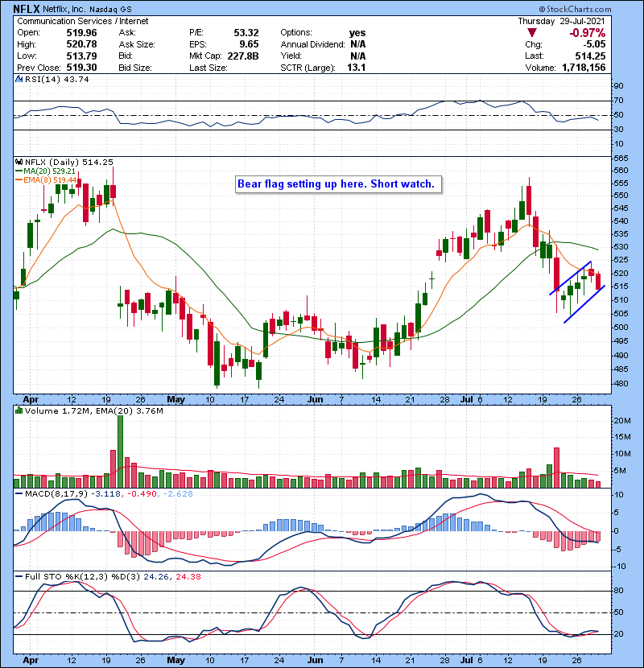
Task: Click Volume 1.72M, EMA(20) 3.76M label
Action: pyautogui.click(x=93, y=410)
